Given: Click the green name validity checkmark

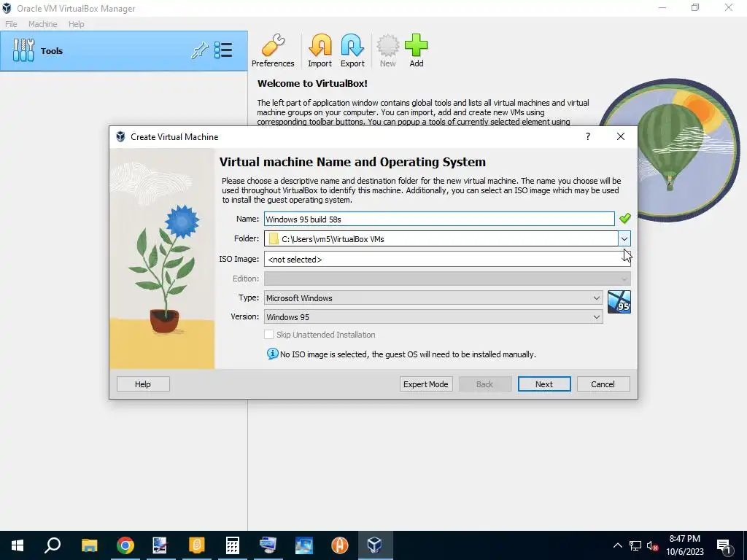Looking at the screenshot, I should [x=625, y=219].
